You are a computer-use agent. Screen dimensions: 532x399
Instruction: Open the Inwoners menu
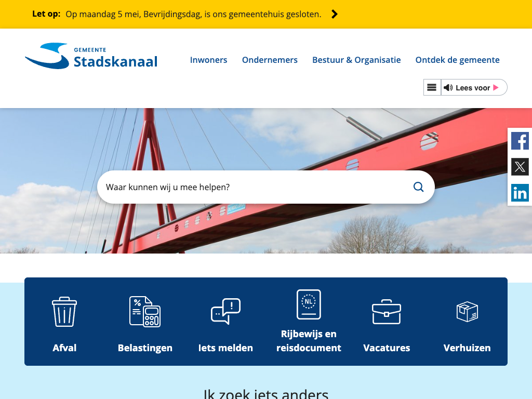click(x=208, y=60)
